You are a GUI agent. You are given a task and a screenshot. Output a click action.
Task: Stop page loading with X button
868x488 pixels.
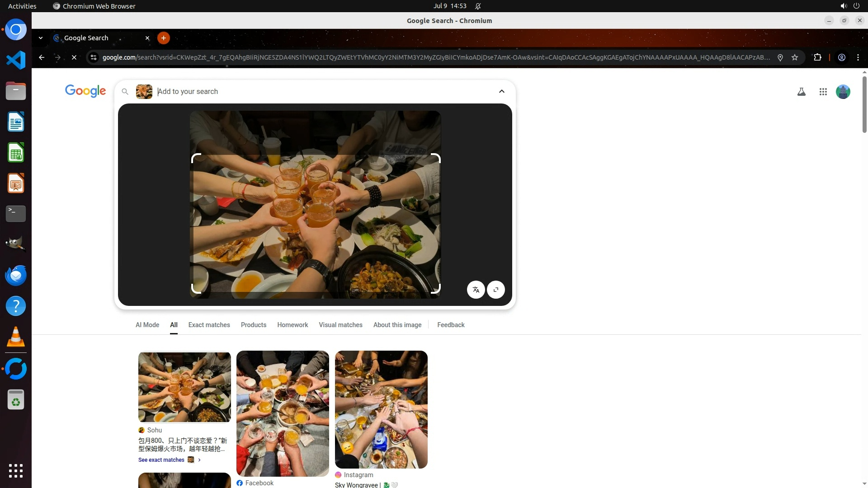click(74, 57)
